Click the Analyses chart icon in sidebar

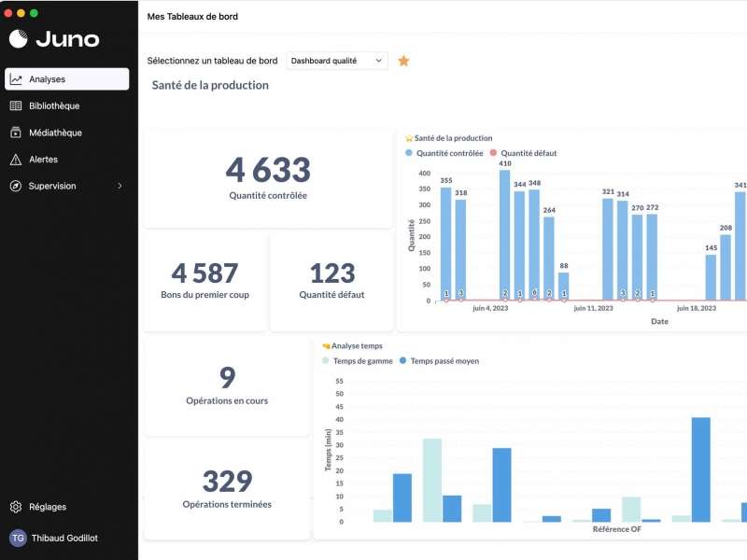(x=16, y=79)
